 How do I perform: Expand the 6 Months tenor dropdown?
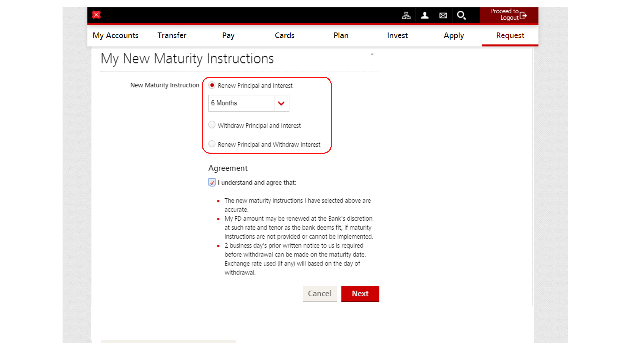[281, 103]
